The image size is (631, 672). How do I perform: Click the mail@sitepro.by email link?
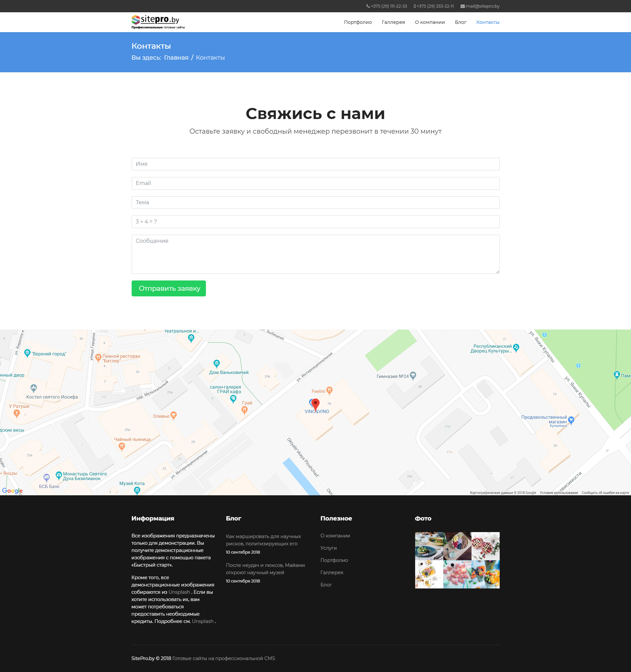coord(482,6)
